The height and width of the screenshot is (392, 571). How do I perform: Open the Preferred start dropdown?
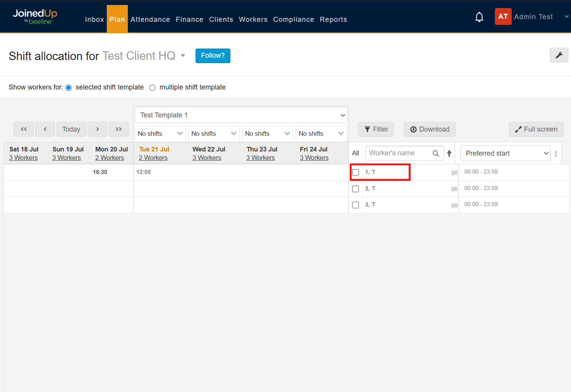tap(505, 153)
